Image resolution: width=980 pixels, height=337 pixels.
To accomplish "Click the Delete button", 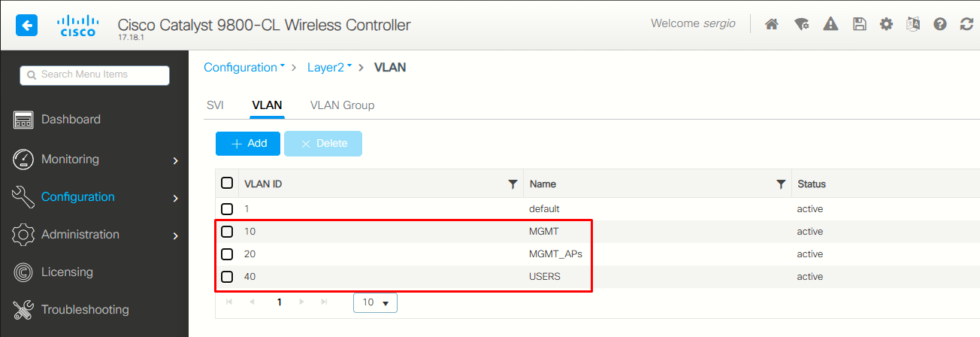I will (323, 144).
